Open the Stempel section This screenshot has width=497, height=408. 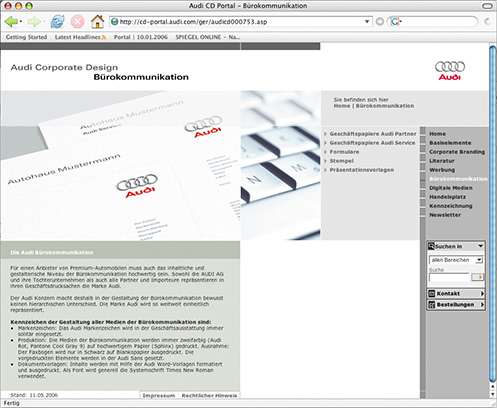pyautogui.click(x=342, y=161)
